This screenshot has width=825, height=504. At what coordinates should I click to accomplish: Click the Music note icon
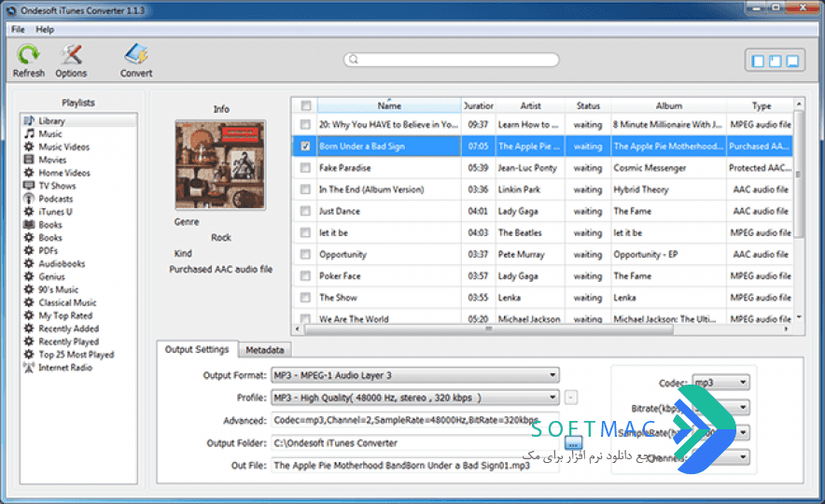coord(29,133)
